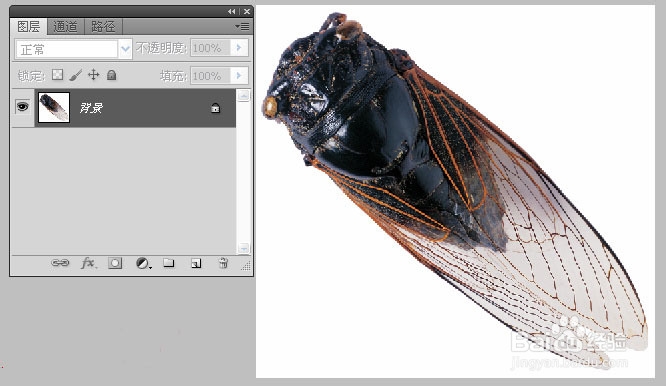Toggle lock position move icon
The width and height of the screenshot is (666, 386).
coord(93,75)
